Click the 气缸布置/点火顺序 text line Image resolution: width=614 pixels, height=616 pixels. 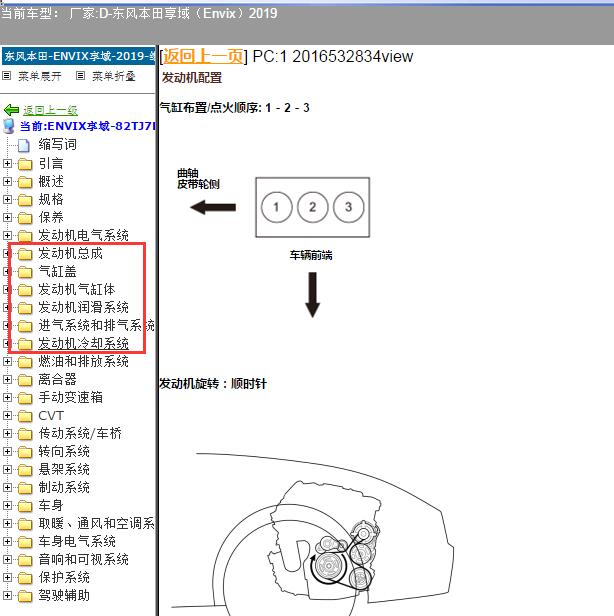(235, 107)
